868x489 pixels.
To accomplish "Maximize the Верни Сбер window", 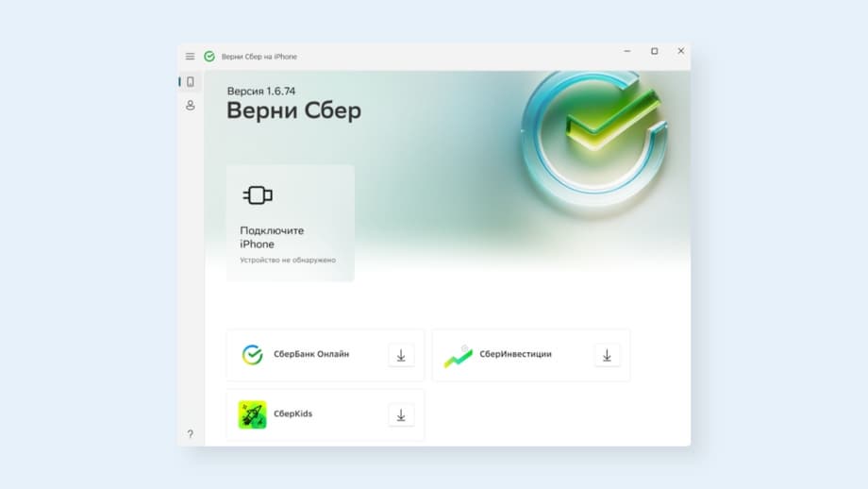I will click(655, 51).
